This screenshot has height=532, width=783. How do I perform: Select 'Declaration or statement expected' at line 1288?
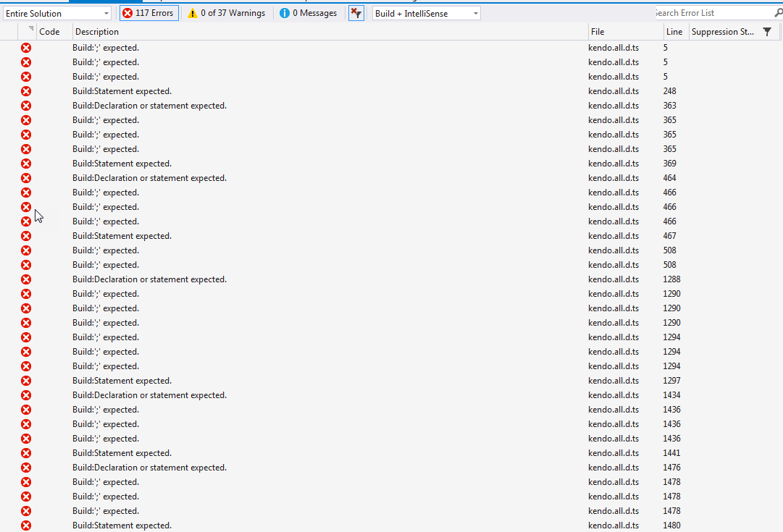[149, 279]
